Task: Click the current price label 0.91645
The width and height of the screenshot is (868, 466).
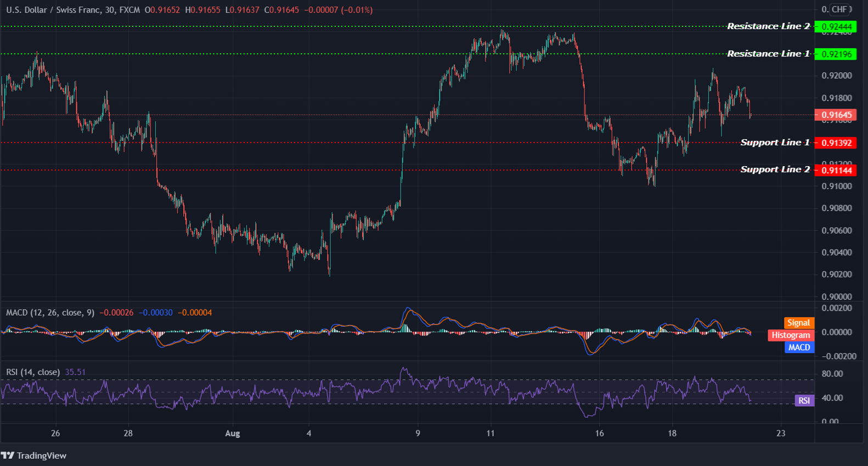Action: tap(836, 115)
